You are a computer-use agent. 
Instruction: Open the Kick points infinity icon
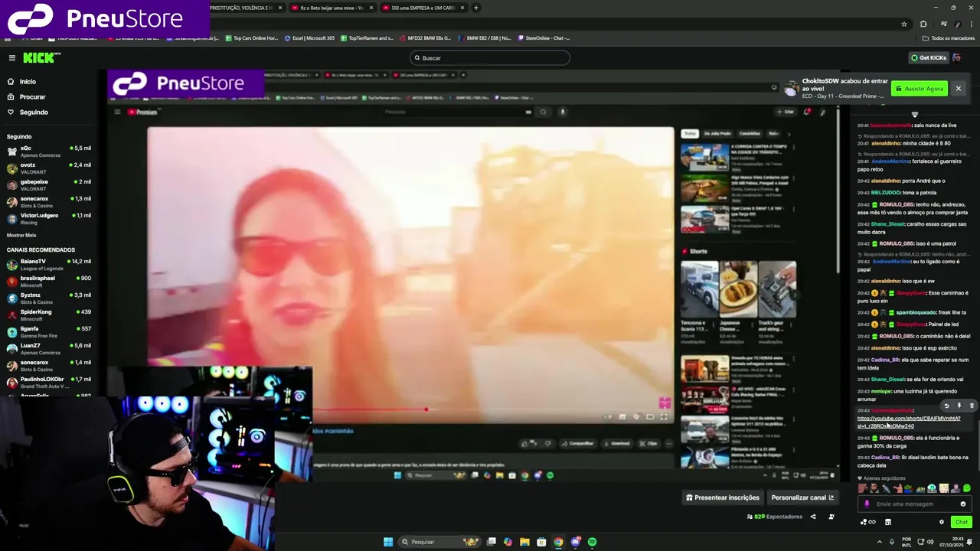coord(868,522)
